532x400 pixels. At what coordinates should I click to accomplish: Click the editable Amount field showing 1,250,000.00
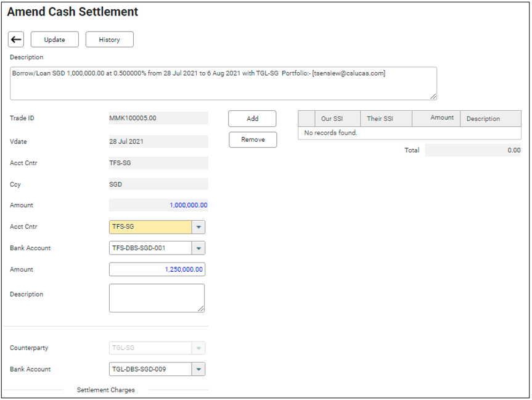157,269
